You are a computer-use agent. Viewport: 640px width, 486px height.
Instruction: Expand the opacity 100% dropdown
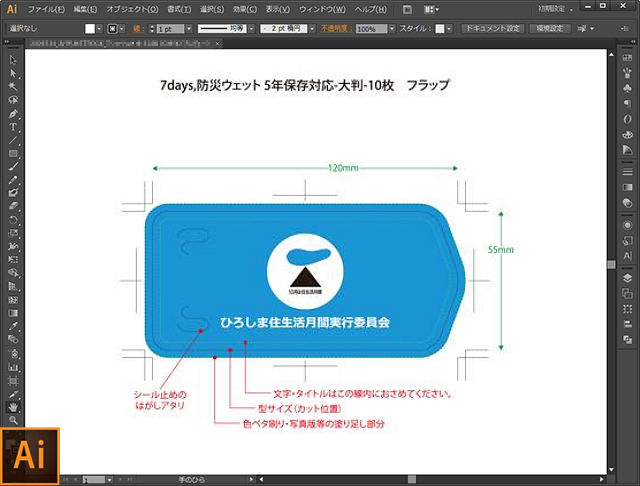[392, 29]
